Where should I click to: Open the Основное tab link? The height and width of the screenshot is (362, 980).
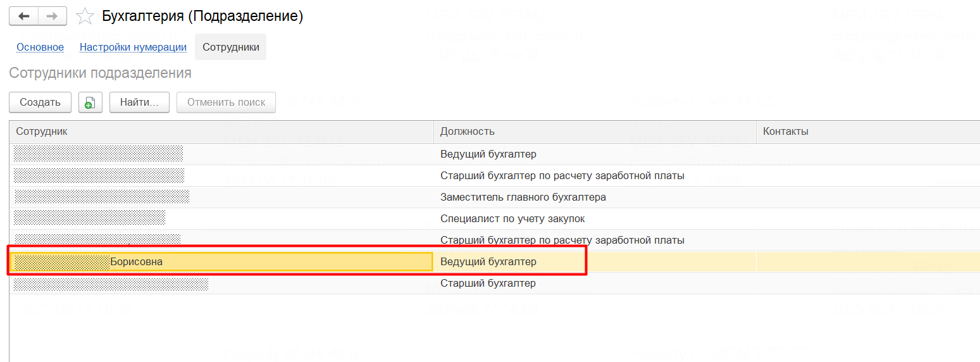click(40, 47)
